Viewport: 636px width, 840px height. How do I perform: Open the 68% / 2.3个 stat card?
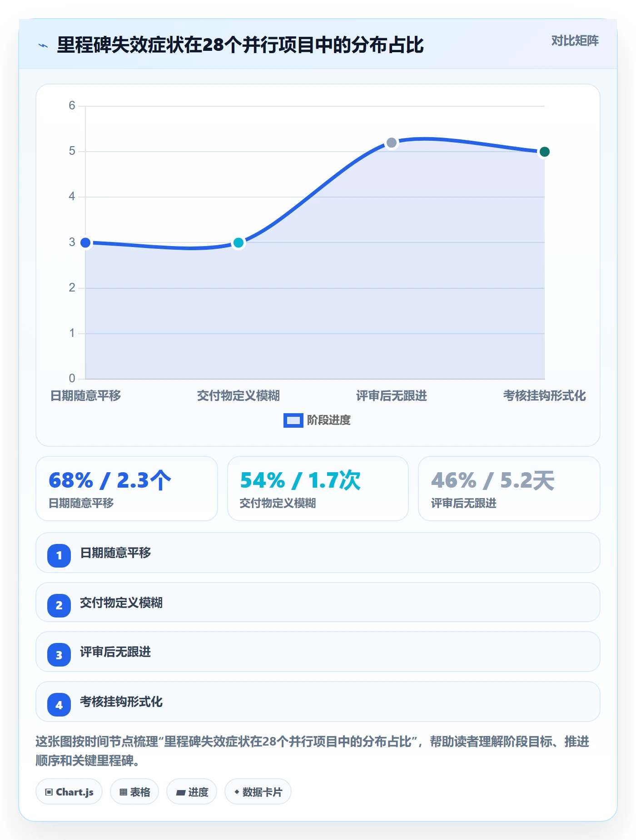(127, 489)
